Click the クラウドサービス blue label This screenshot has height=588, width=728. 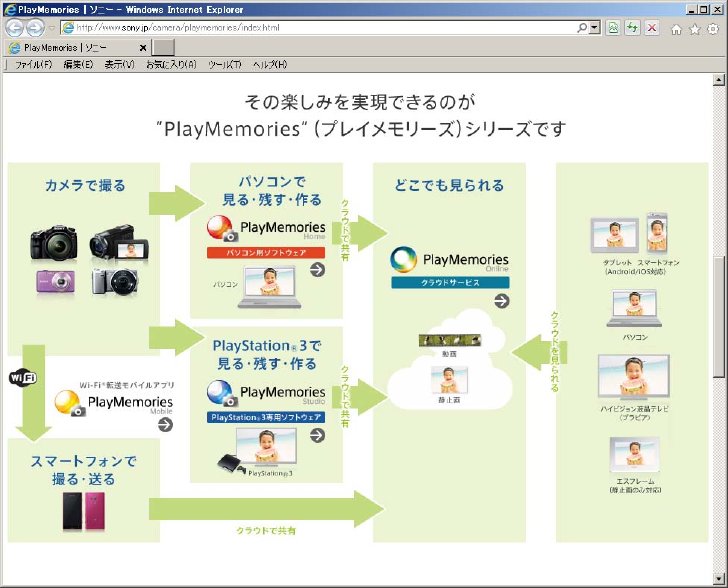tap(450, 282)
